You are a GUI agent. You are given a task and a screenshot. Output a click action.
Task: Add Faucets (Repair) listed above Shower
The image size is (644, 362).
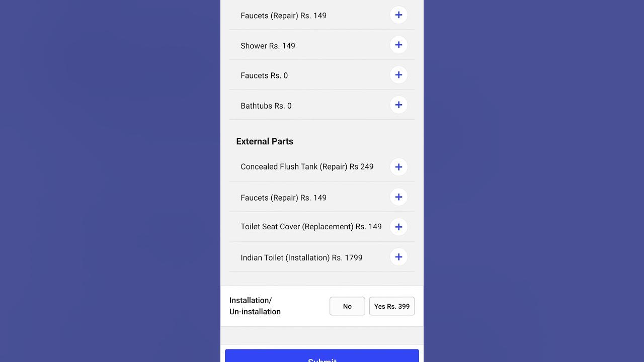click(398, 15)
